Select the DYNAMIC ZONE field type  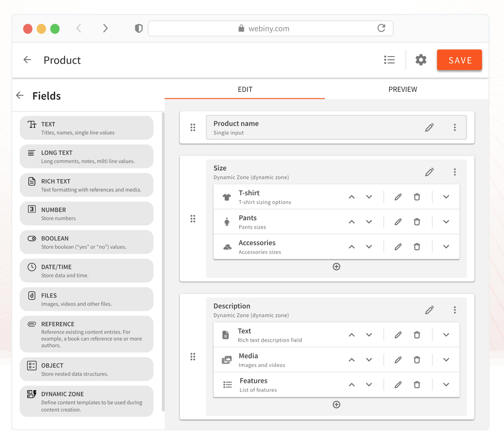coord(86,401)
